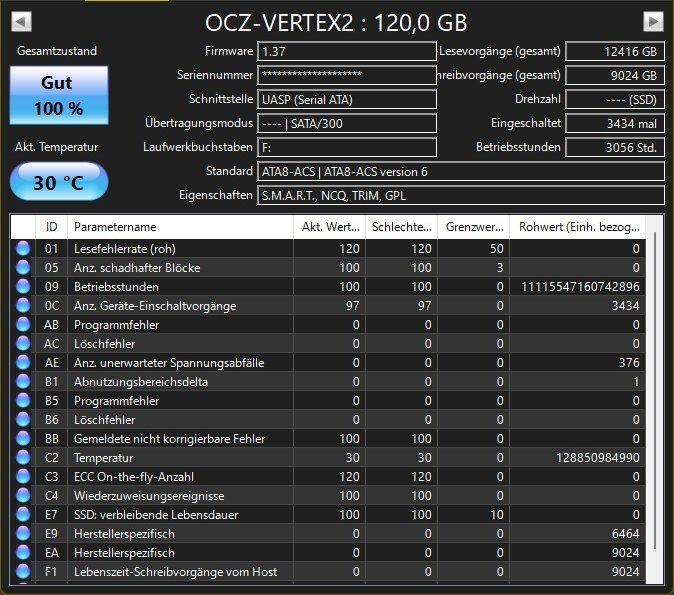Click status orb of Lebenszeit-Schreibvorgänge vom Host row
Screen dimensions: 674x595
(23, 571)
